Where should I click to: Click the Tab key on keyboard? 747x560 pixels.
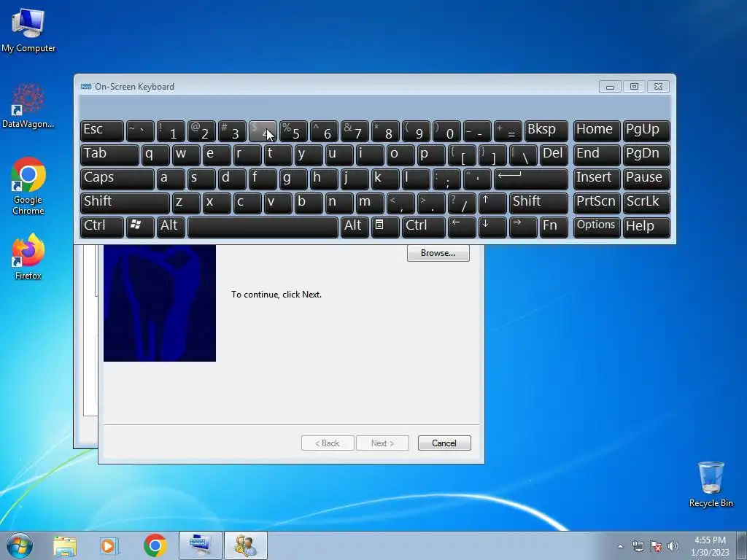click(x=109, y=155)
